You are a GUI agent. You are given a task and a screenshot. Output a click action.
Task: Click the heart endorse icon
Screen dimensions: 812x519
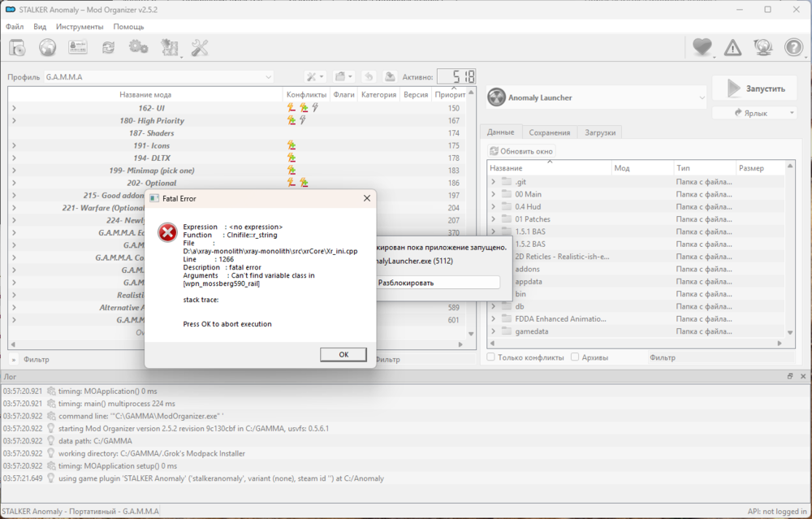click(702, 48)
